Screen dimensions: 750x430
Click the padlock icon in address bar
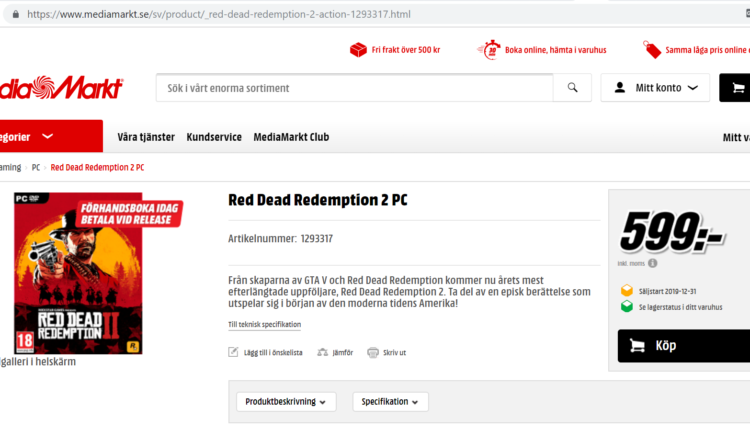pyautogui.click(x=16, y=14)
